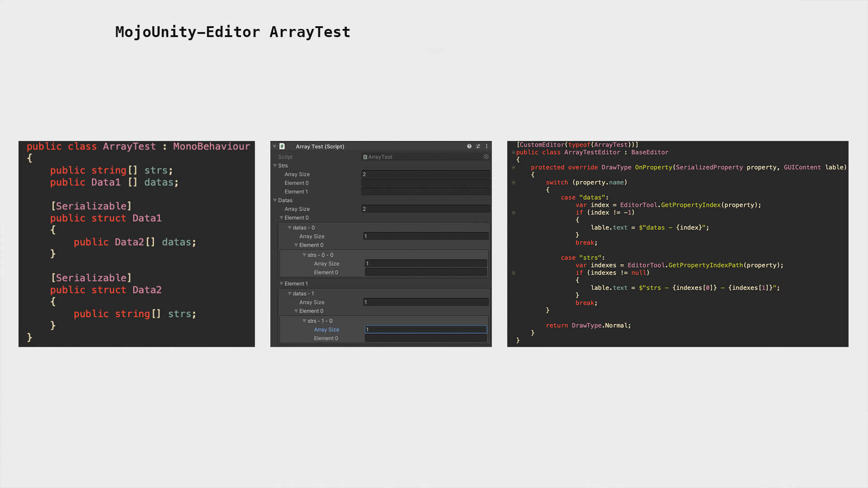Click Element 0 field under 'strs - 0 - 0'

[x=426, y=272]
